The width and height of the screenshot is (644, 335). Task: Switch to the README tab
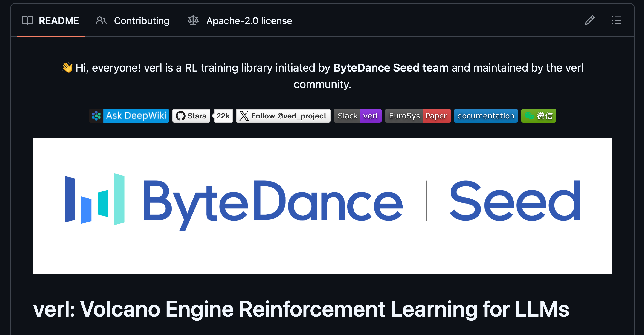pyautogui.click(x=50, y=21)
